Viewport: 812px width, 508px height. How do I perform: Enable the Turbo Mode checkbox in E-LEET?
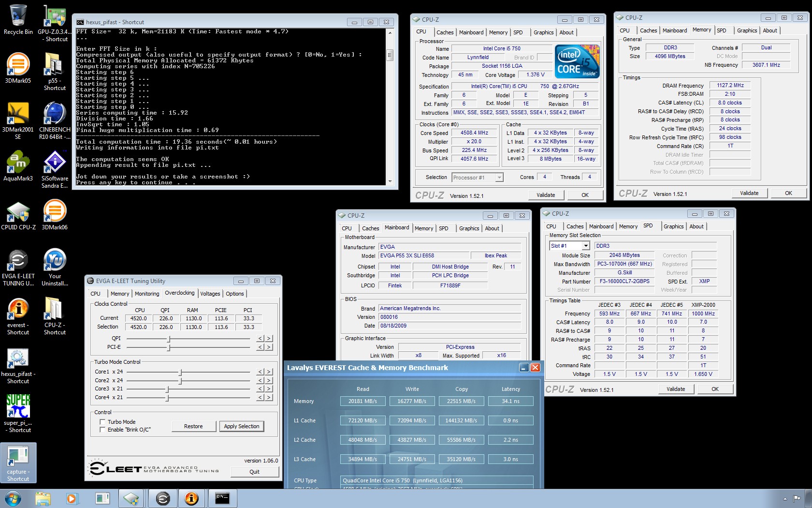pos(102,422)
